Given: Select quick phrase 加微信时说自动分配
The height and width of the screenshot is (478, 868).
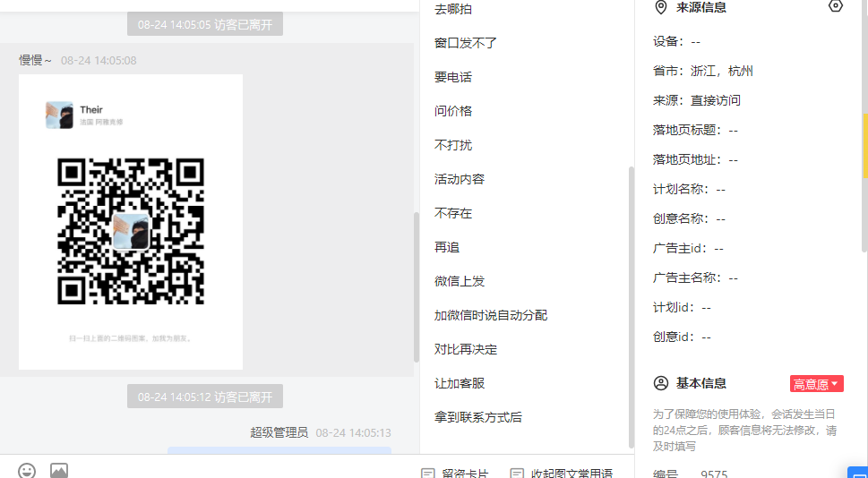Looking at the screenshot, I should pyautogui.click(x=491, y=315).
